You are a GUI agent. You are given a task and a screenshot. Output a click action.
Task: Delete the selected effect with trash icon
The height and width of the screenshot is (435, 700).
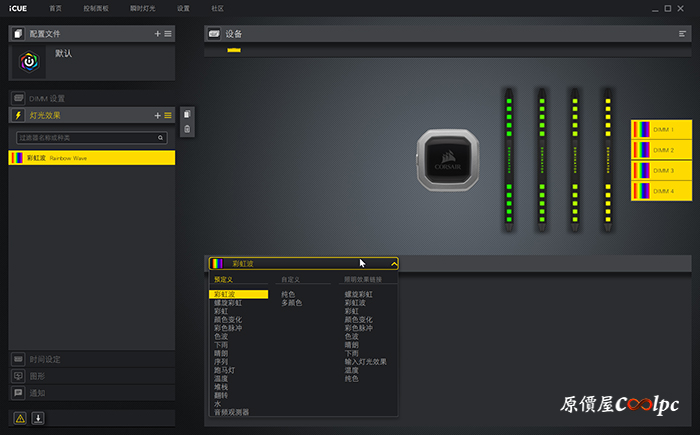point(187,129)
